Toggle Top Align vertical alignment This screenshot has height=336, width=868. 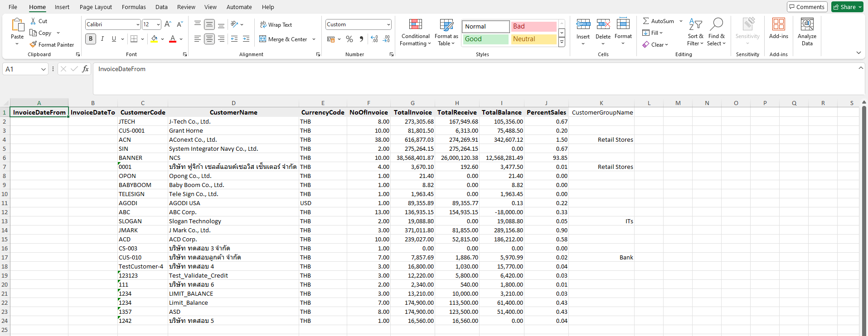coord(198,24)
